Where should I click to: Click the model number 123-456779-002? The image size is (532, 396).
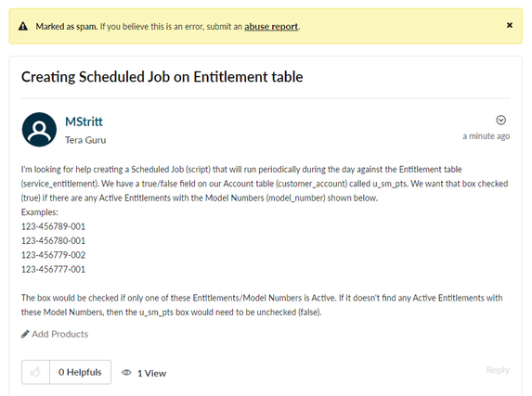(x=53, y=255)
